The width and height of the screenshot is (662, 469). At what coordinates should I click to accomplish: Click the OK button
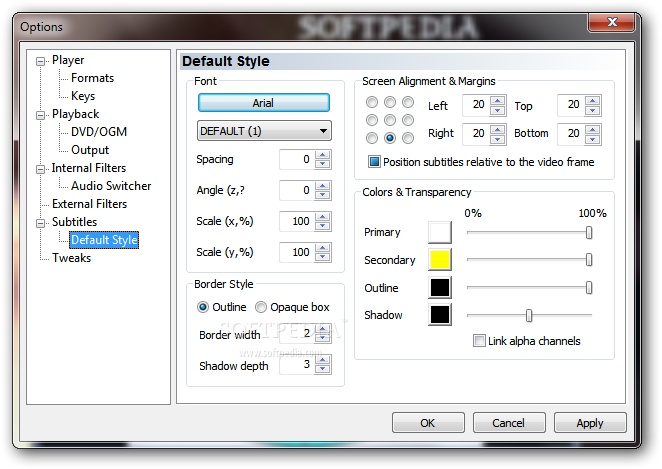click(x=428, y=423)
